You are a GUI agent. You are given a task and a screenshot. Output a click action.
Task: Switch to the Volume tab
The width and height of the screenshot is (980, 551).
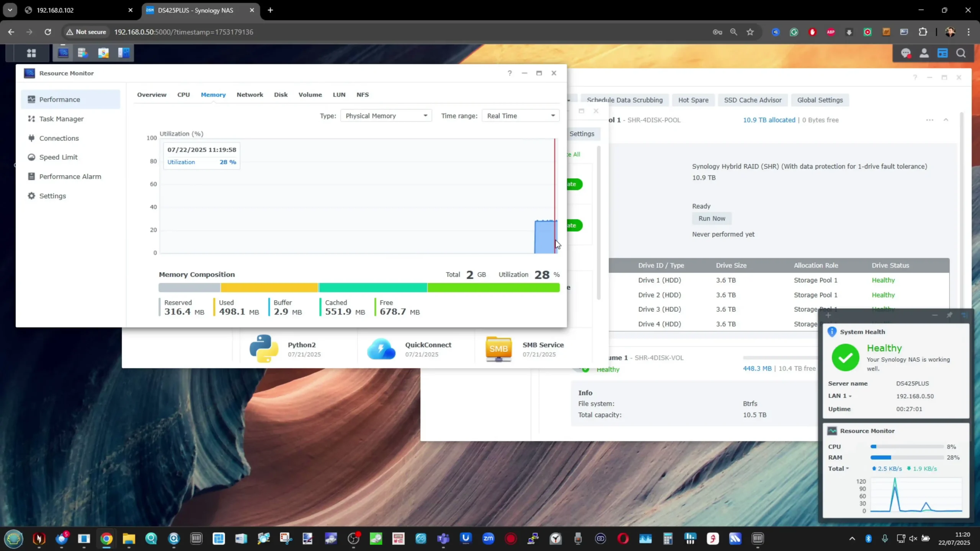pyautogui.click(x=310, y=95)
